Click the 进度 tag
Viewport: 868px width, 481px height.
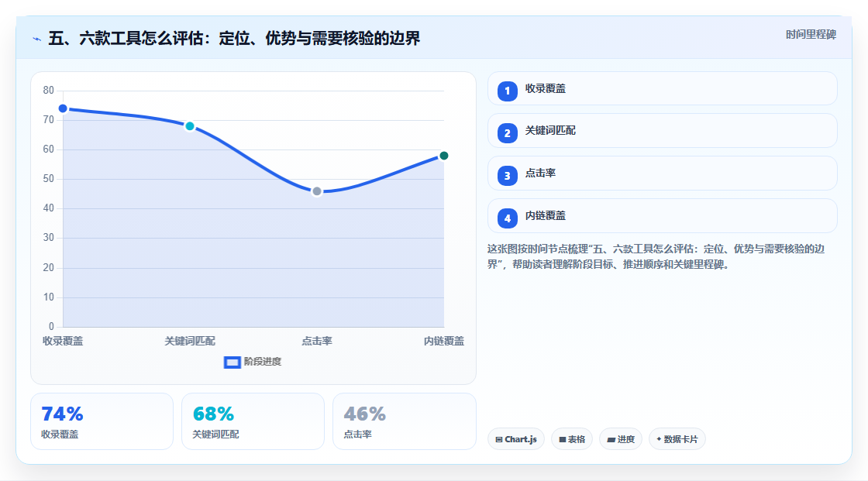point(621,439)
